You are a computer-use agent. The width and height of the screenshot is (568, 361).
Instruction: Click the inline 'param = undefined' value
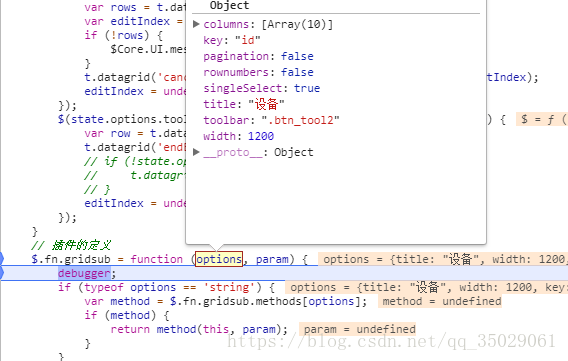358,329
